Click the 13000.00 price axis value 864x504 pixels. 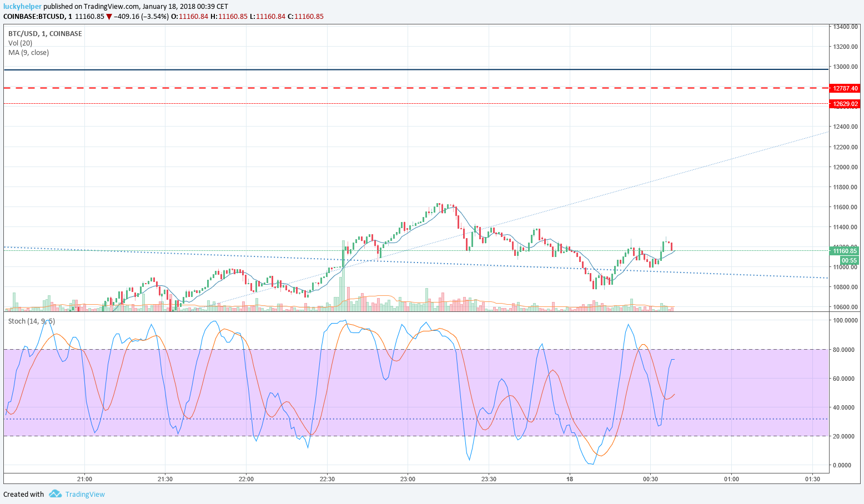845,67
